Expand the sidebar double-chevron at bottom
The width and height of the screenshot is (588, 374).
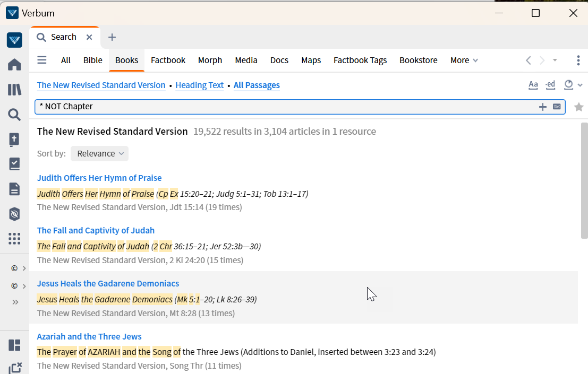coord(15,302)
